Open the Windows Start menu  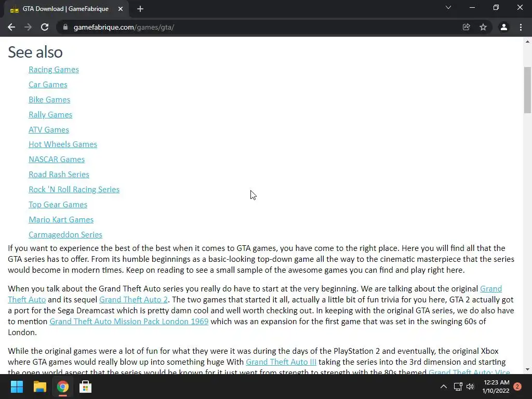click(x=17, y=387)
